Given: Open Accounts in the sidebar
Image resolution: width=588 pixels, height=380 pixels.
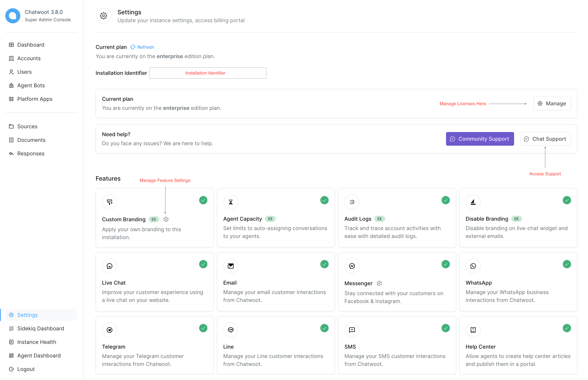Looking at the screenshot, I should 29,59.
